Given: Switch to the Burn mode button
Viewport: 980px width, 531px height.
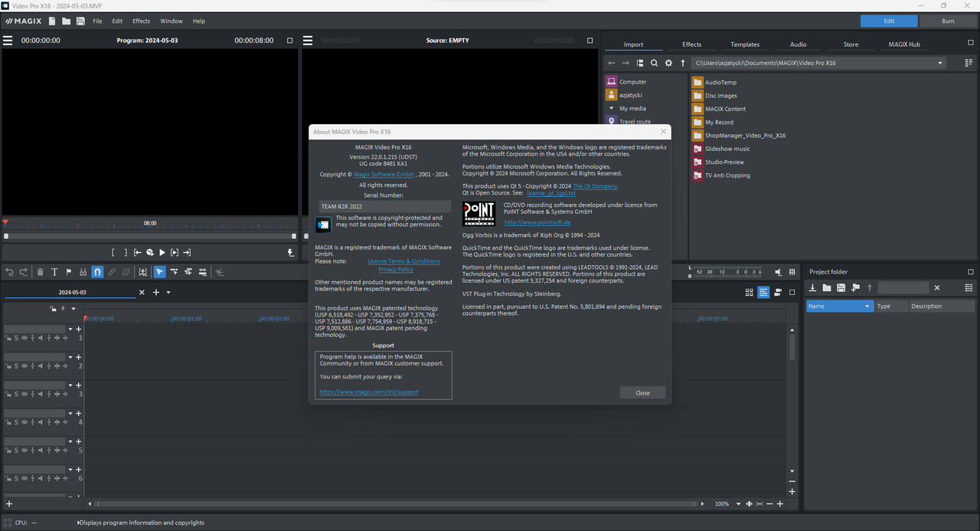Looking at the screenshot, I should (948, 21).
